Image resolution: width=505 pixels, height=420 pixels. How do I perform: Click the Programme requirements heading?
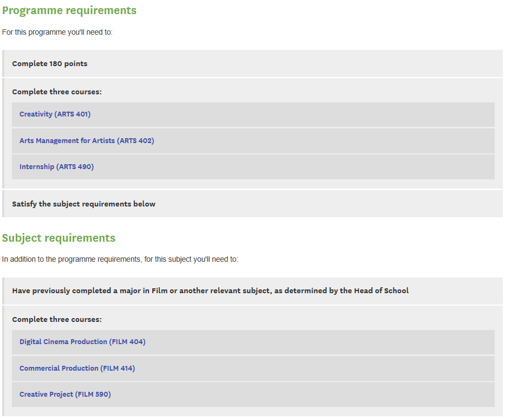point(69,10)
